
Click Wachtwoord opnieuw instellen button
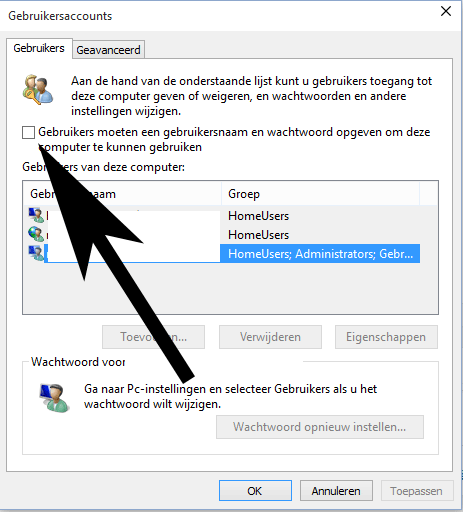click(x=320, y=427)
